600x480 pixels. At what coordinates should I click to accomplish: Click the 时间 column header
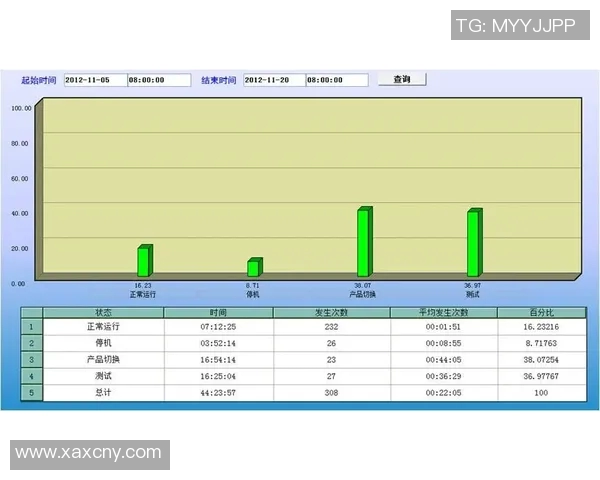pos(218,313)
